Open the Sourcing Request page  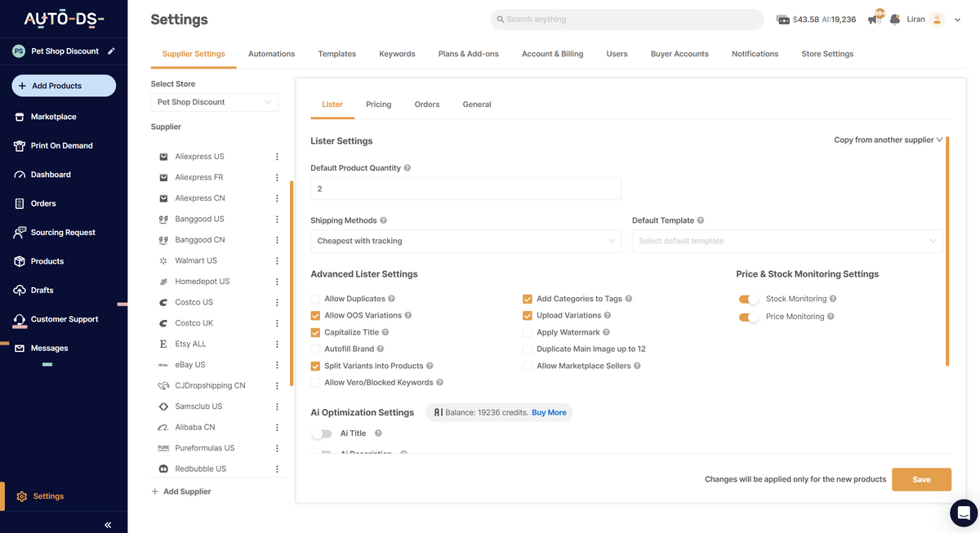(x=61, y=232)
